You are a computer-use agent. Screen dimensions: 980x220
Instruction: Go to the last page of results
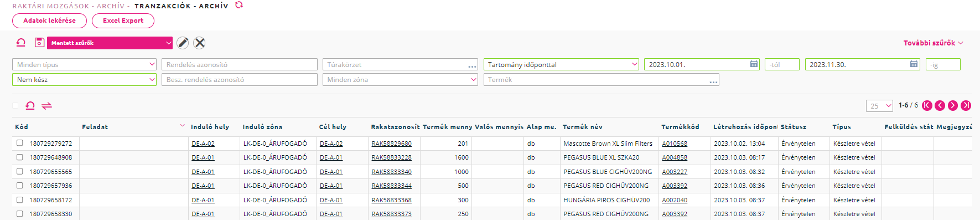coord(966,105)
